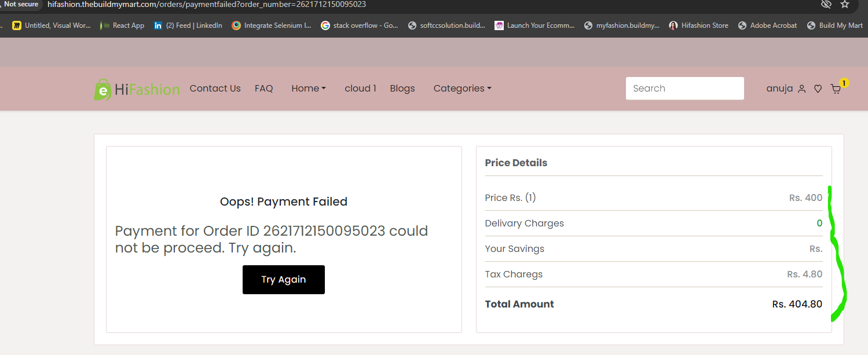Open the user account profile icon
The width and height of the screenshot is (868, 355).
[x=801, y=89]
